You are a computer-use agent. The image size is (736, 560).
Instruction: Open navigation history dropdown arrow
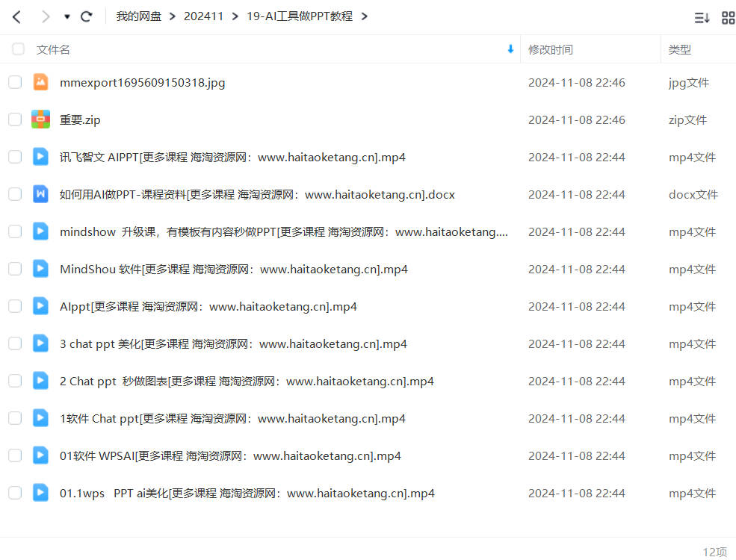coord(67,17)
